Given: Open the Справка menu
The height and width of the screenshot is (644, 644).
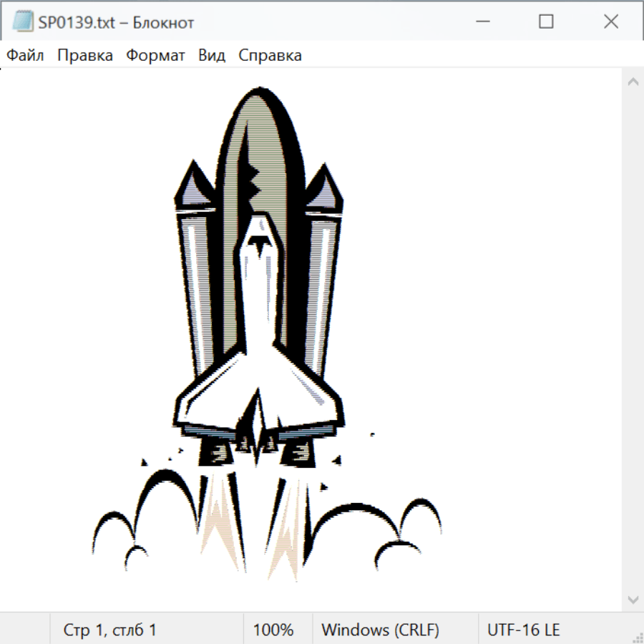Looking at the screenshot, I should (270, 56).
